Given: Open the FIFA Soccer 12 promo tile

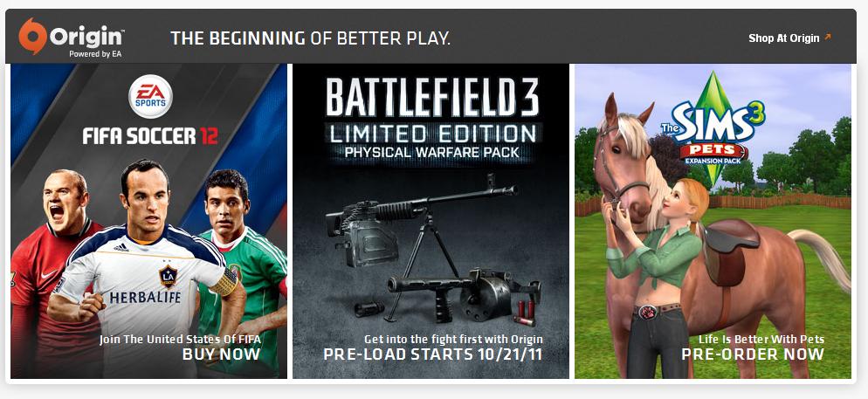Looking at the screenshot, I should click(x=149, y=222).
